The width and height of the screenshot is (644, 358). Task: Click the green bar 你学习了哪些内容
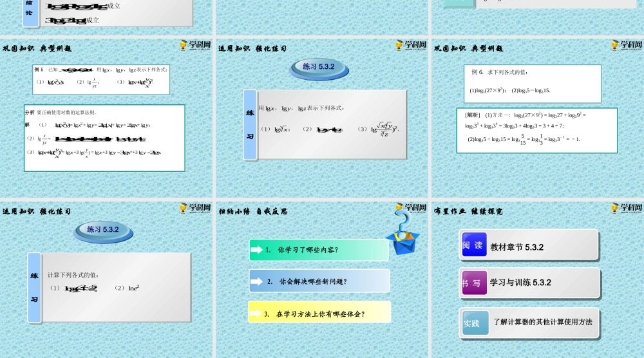click(x=319, y=250)
